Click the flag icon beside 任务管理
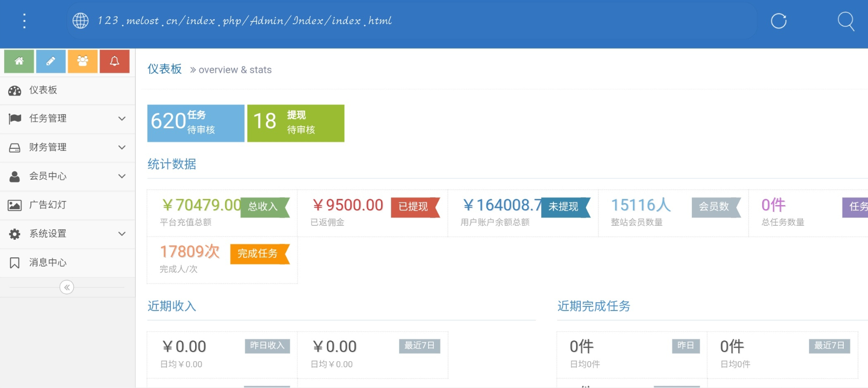 pyautogui.click(x=14, y=119)
